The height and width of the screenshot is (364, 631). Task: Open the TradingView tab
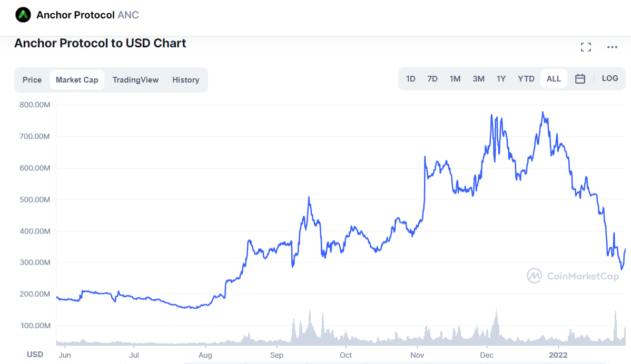click(135, 80)
